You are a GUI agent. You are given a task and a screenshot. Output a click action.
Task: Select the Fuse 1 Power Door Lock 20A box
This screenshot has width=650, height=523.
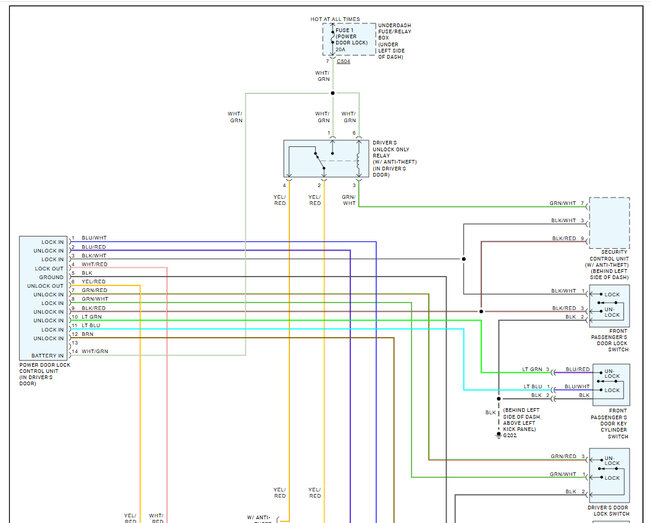click(349, 39)
